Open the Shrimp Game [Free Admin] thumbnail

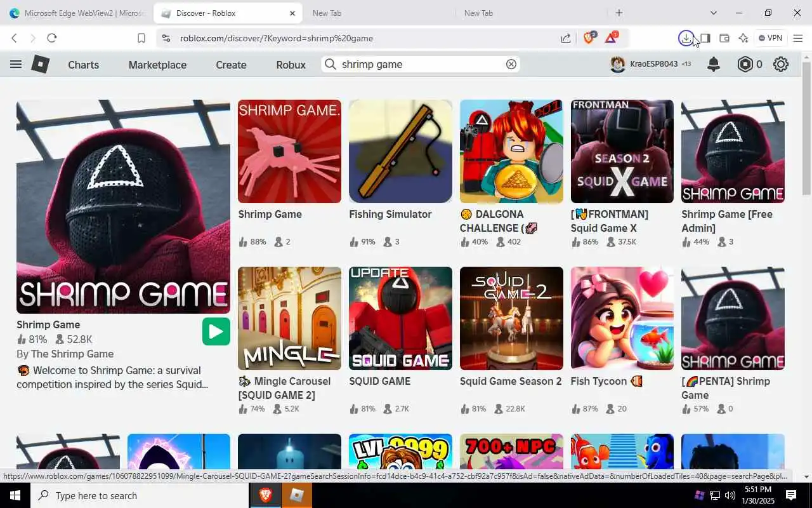click(x=733, y=151)
